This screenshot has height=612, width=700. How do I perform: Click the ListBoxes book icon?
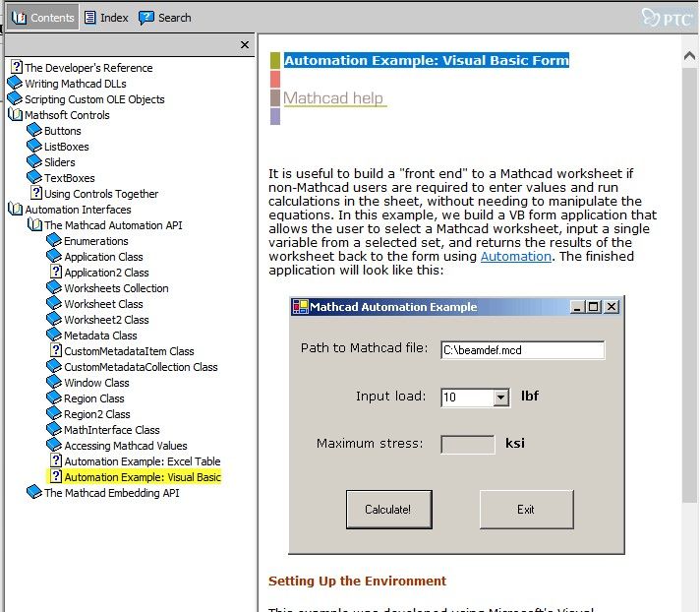34,146
